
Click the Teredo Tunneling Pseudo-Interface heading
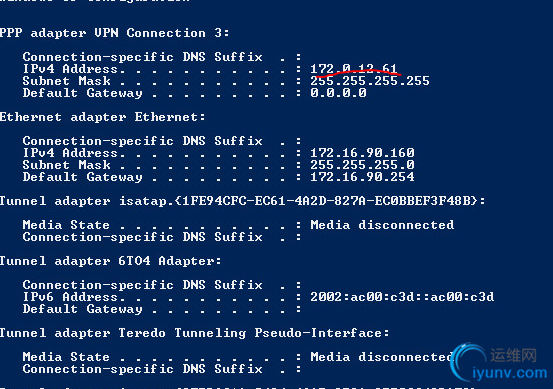pos(194,333)
